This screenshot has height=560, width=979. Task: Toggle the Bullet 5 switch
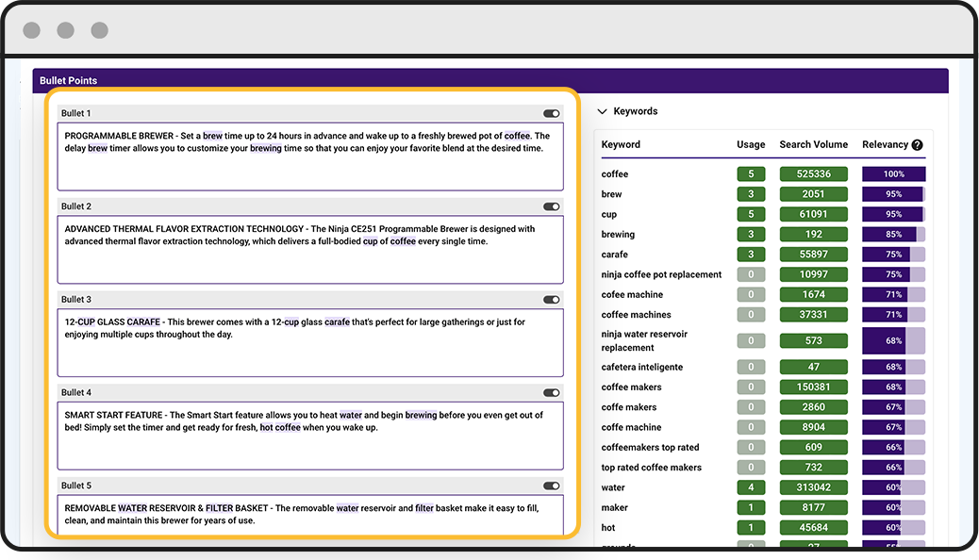551,486
